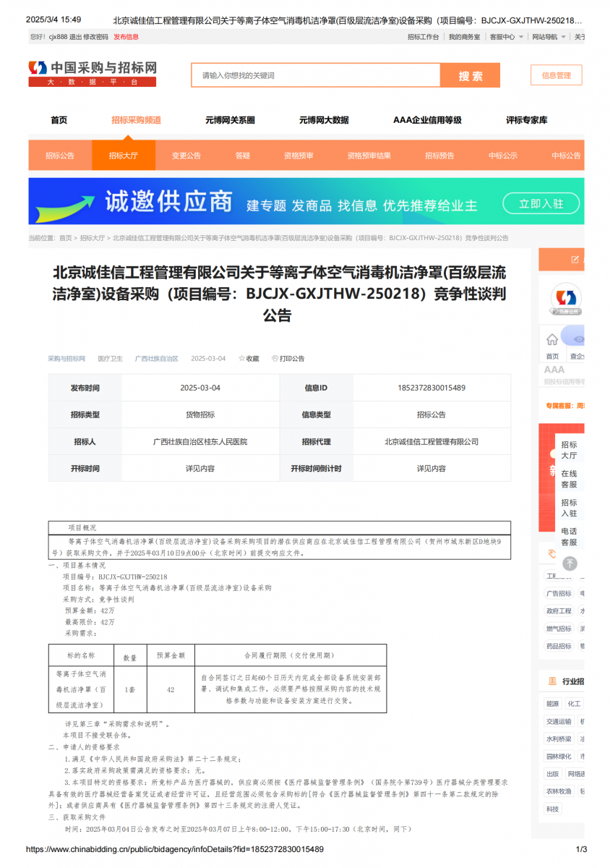Click the 农林牧渔 industry tag
Viewport: 613px width, 868px height.
[x=559, y=791]
